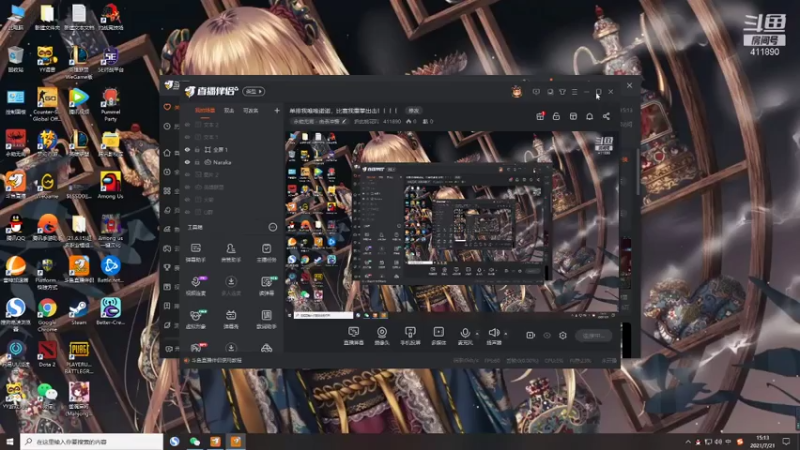800x450 pixels.
Task: Collapse the 工具箱 toolbox section
Action: (x=273, y=227)
